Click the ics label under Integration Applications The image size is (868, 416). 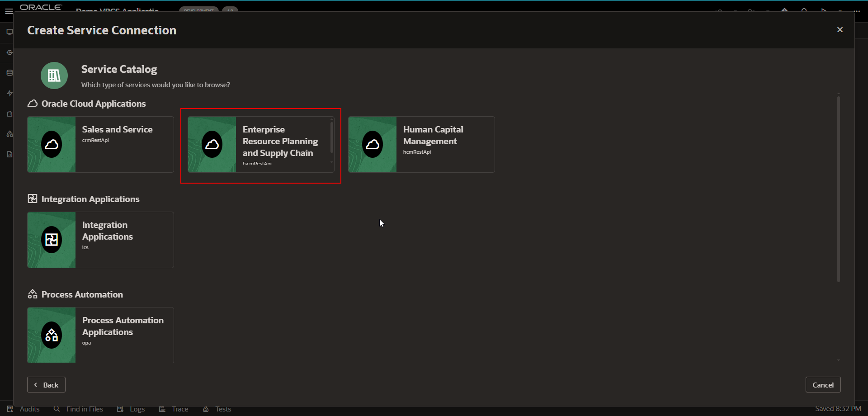(85, 247)
